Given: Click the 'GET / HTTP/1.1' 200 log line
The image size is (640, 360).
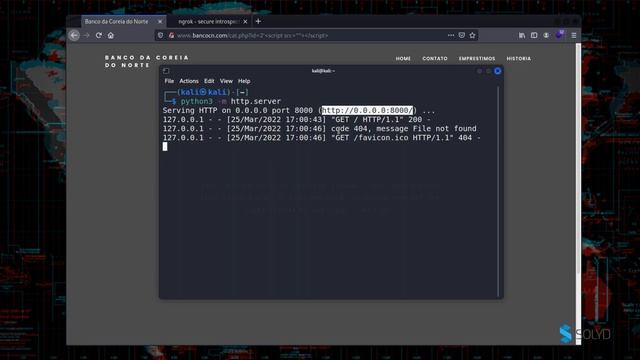Looking at the screenshot, I should point(297,120).
